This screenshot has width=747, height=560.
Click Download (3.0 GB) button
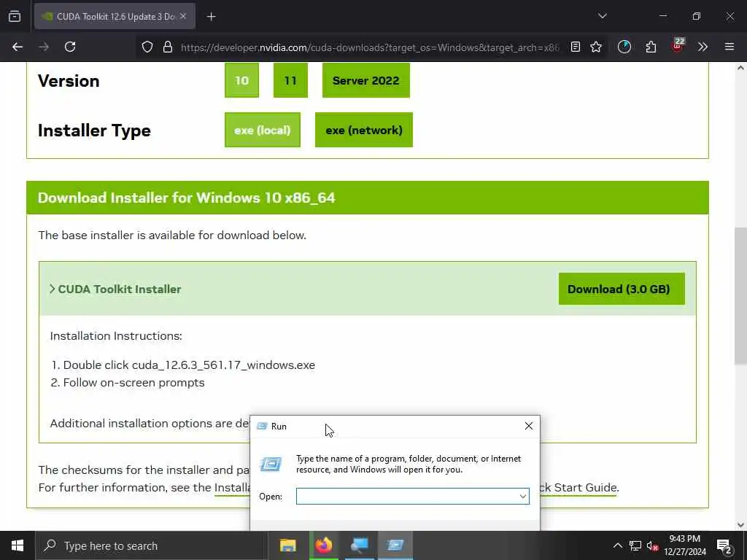tap(622, 289)
